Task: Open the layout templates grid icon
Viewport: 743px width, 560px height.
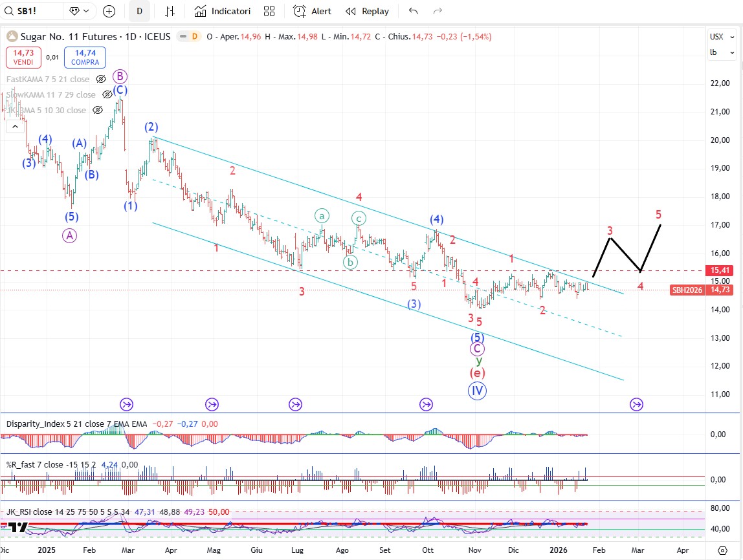Action: pyautogui.click(x=269, y=11)
